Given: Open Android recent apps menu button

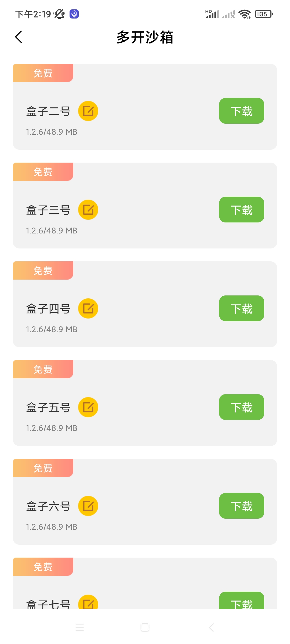Looking at the screenshot, I should pyautogui.click(x=80, y=627).
